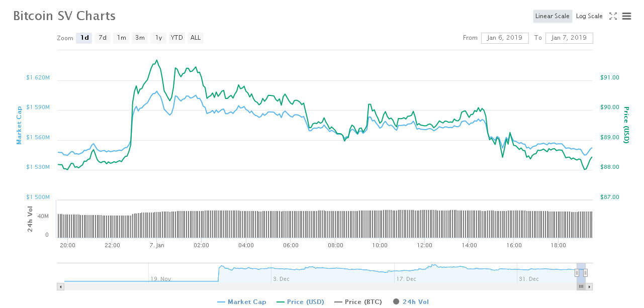Viewport: 644px width, 308px height.
Task: Toggle 24h Vol series in legend
Action: click(x=411, y=301)
